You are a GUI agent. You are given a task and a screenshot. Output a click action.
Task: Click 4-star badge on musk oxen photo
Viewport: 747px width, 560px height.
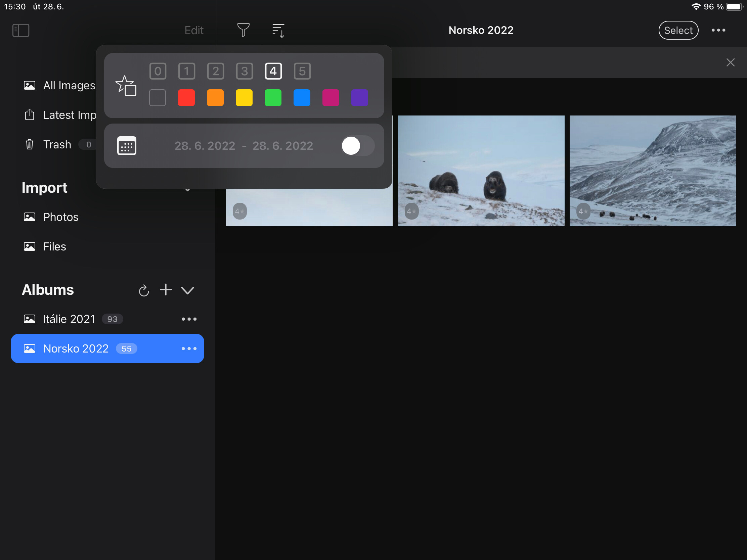coord(412,211)
